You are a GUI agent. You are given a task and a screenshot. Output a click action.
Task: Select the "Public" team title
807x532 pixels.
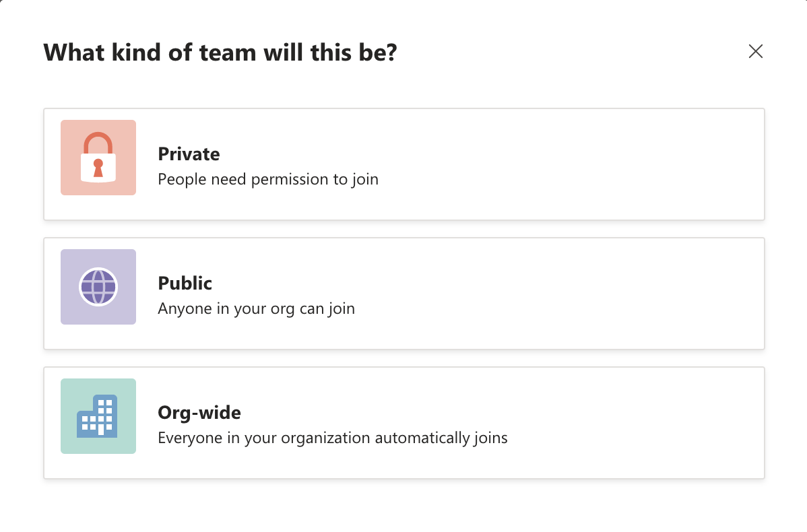point(185,284)
